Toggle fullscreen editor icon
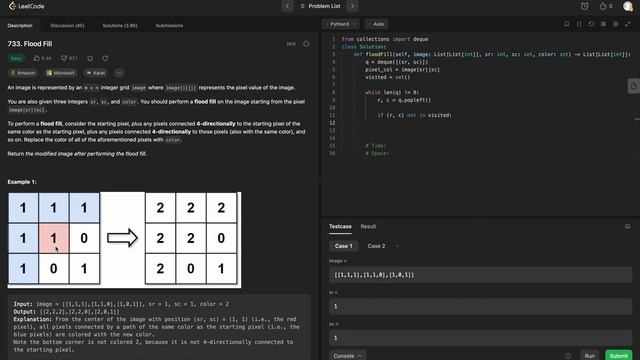 (x=628, y=24)
